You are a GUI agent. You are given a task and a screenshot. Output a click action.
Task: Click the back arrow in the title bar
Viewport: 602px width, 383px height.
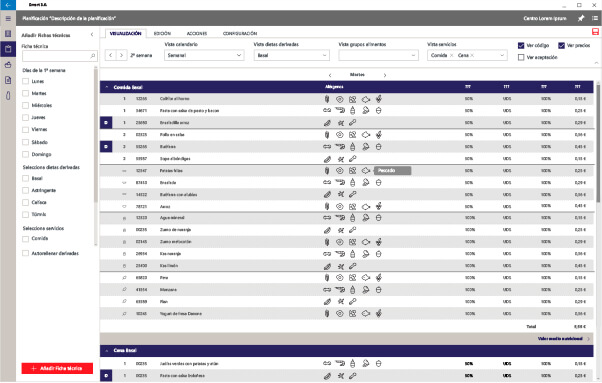click(8, 5)
